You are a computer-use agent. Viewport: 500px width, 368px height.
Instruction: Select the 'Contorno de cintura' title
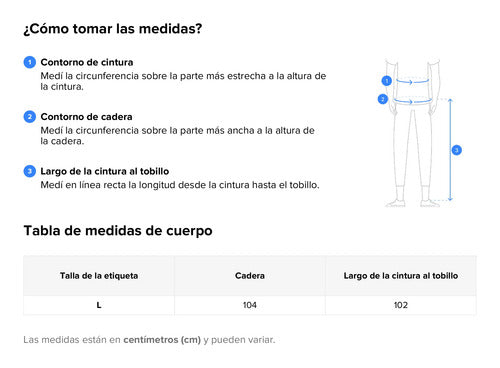click(87, 62)
